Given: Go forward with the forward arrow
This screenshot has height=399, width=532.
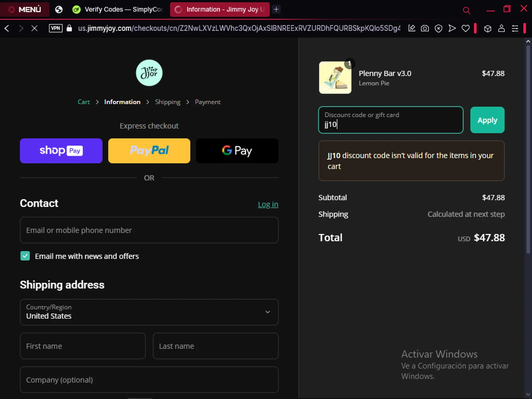Looking at the screenshot, I should [x=21, y=28].
